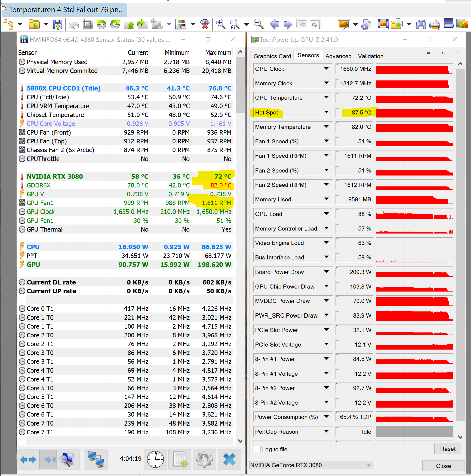
Task: Select Physical Memory Used row
Action: pos(125,62)
